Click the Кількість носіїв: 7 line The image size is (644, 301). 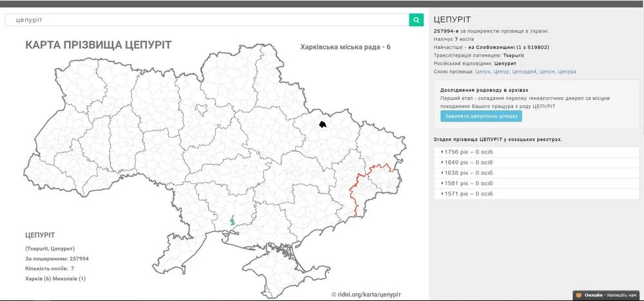(50, 269)
